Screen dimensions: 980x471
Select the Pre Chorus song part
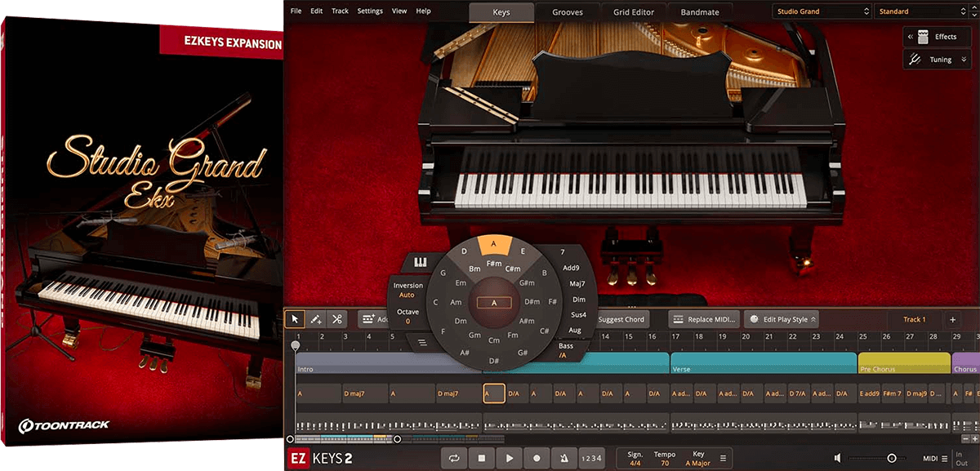(x=903, y=363)
